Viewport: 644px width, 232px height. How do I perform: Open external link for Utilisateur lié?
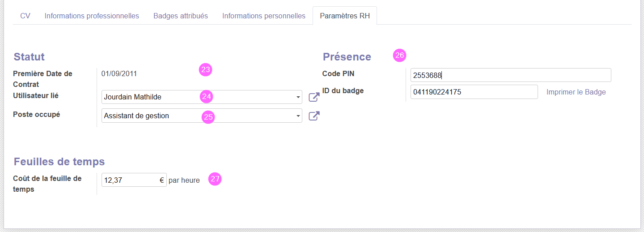tap(314, 97)
